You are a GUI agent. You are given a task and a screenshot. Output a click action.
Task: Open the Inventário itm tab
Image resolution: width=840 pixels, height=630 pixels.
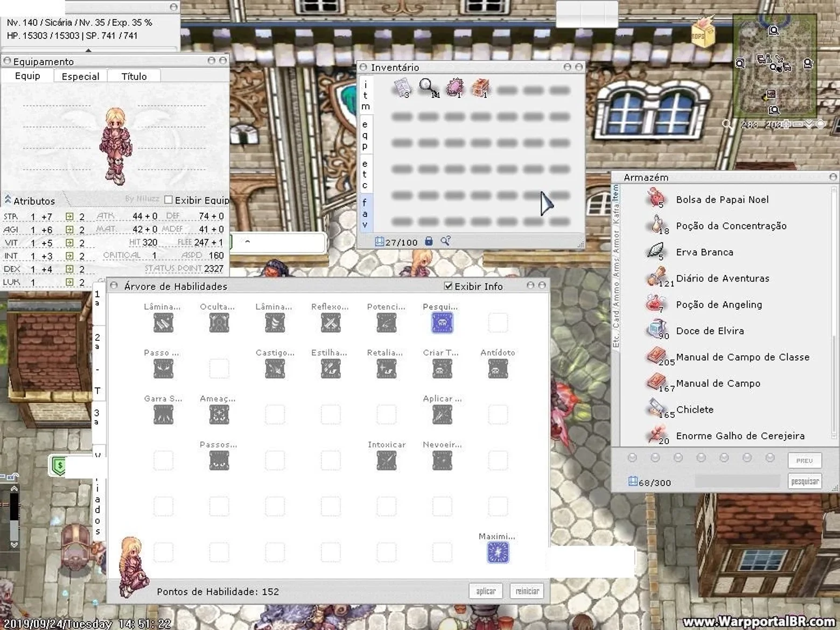[x=365, y=95]
